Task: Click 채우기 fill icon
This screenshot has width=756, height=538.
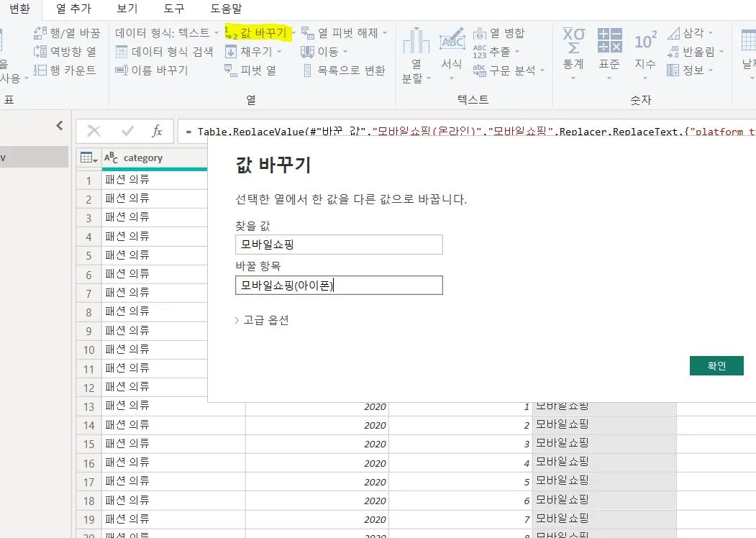Action: (231, 51)
